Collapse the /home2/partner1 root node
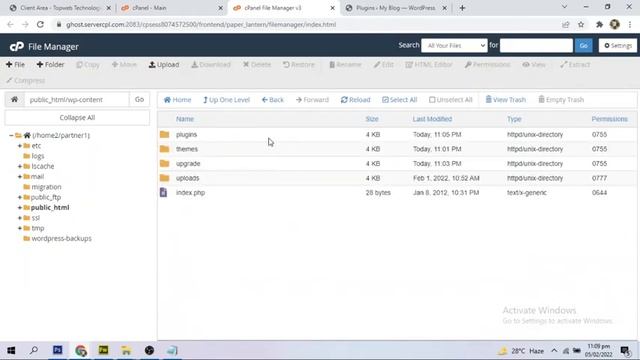The width and height of the screenshot is (640, 360). [x=11, y=135]
